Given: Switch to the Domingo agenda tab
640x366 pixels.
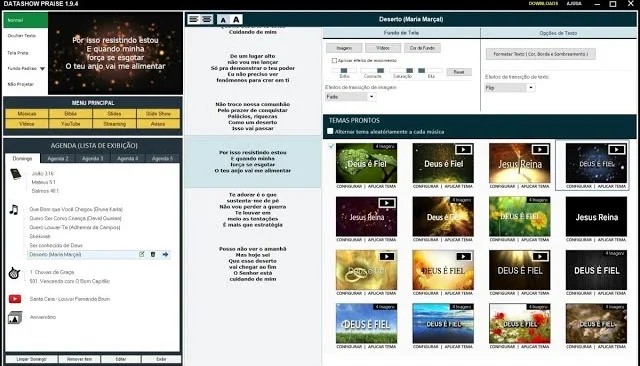Looking at the screenshot, I should click(x=22, y=158).
